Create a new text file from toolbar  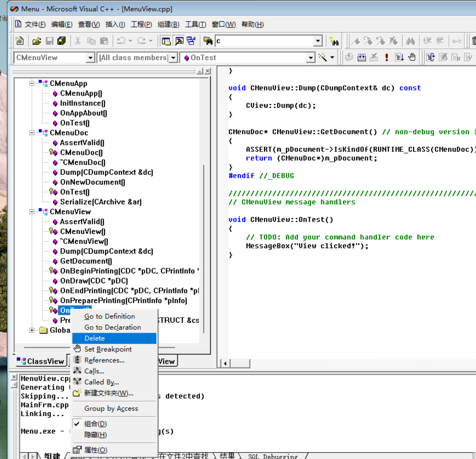pos(20,41)
